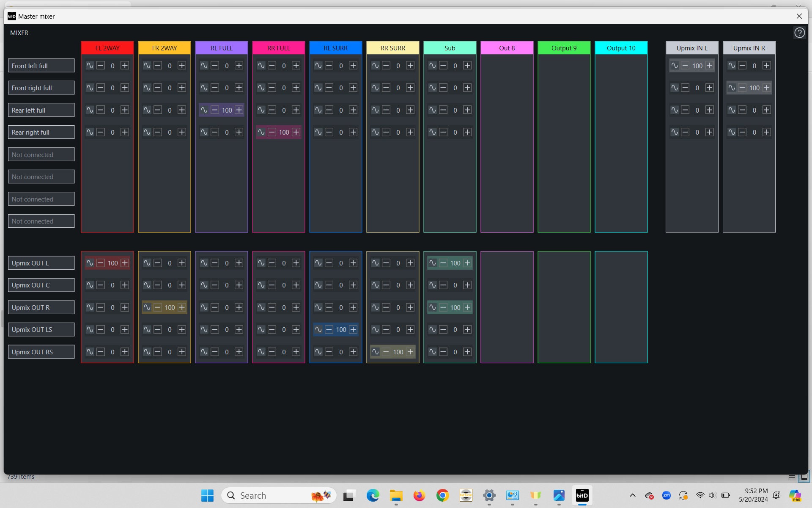Select the Upmix OUT C row label
Screen dimensions: 812x508
point(41,285)
